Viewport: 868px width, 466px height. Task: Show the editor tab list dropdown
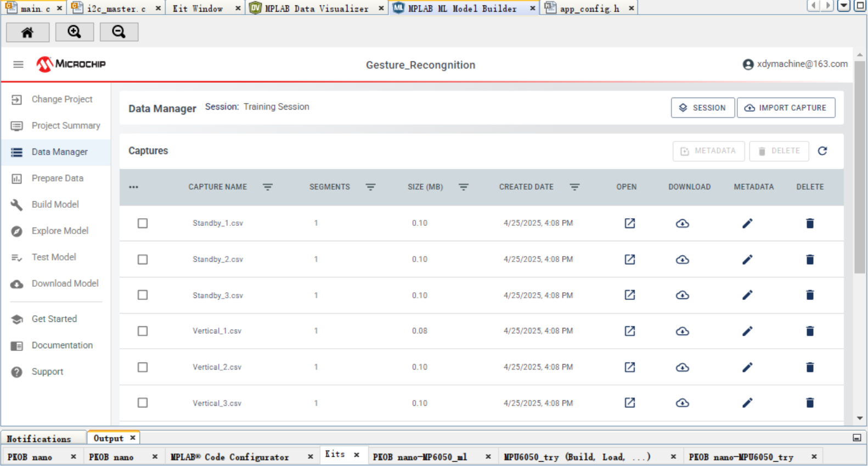844,6
